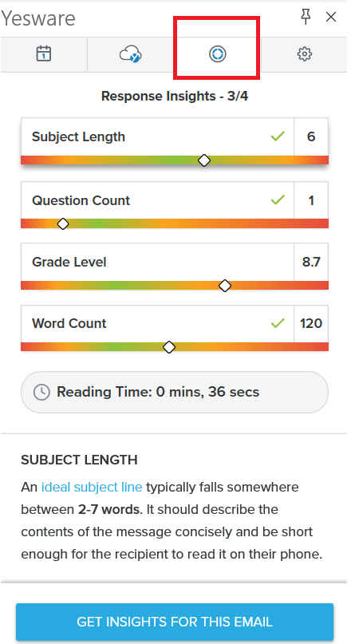Click the Subject Length slider diamond marker

coord(204,160)
